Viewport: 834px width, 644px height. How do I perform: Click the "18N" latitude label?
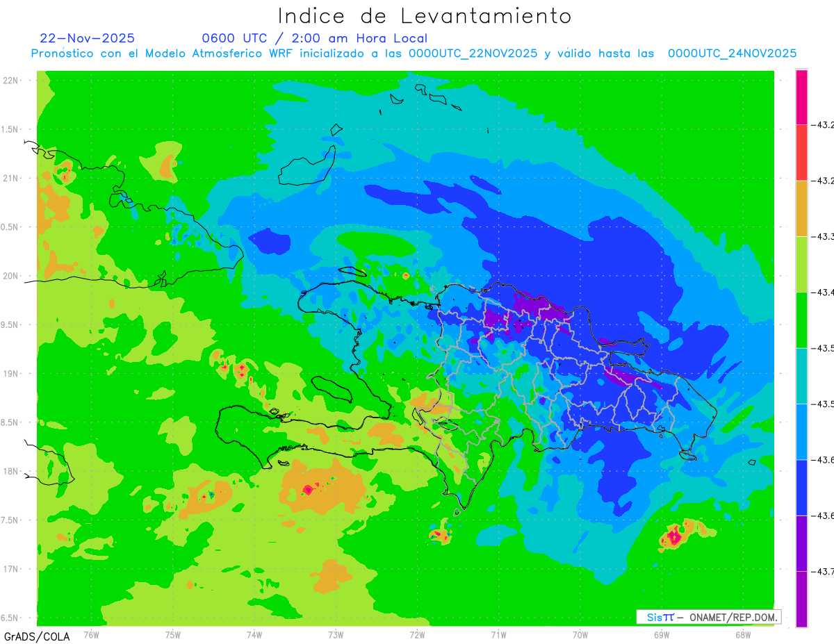(x=10, y=471)
